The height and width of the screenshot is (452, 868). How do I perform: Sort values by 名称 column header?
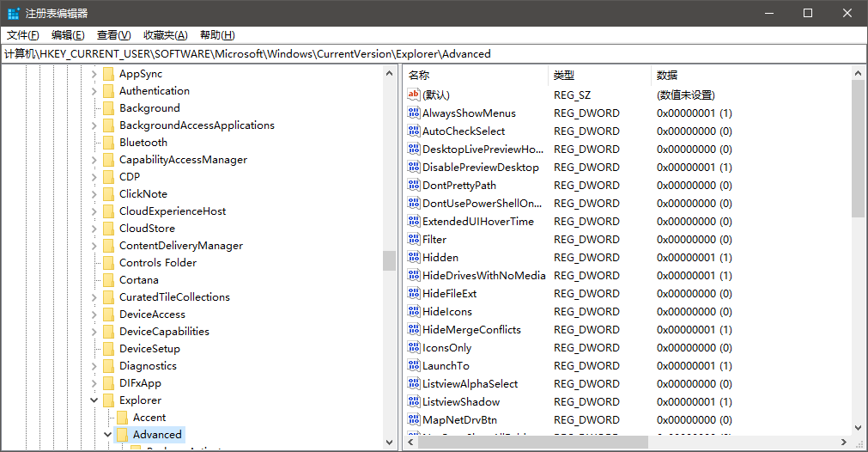pos(476,76)
